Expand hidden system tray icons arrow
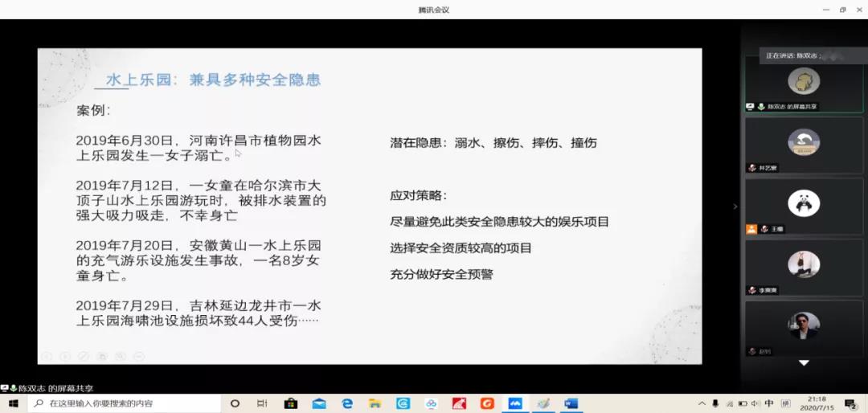The width and height of the screenshot is (868, 413). (702, 403)
